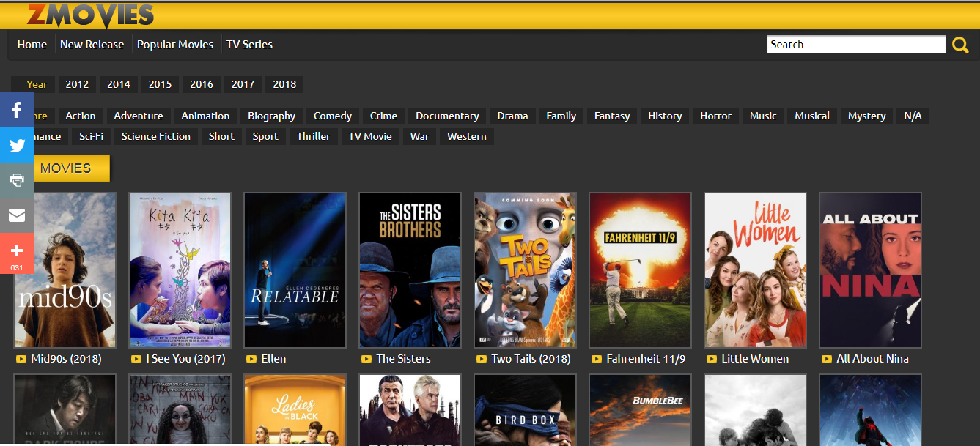Open the Ellen Relatable poster
This screenshot has width=980, height=446.
(x=295, y=270)
